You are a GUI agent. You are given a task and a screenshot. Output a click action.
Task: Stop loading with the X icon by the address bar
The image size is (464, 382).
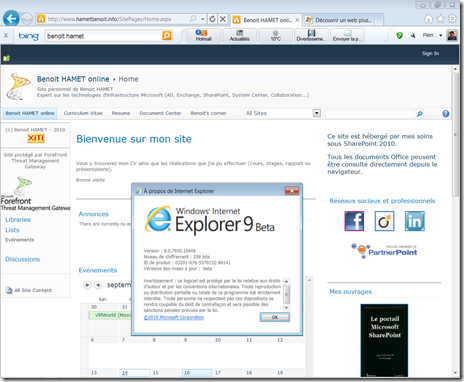point(223,19)
